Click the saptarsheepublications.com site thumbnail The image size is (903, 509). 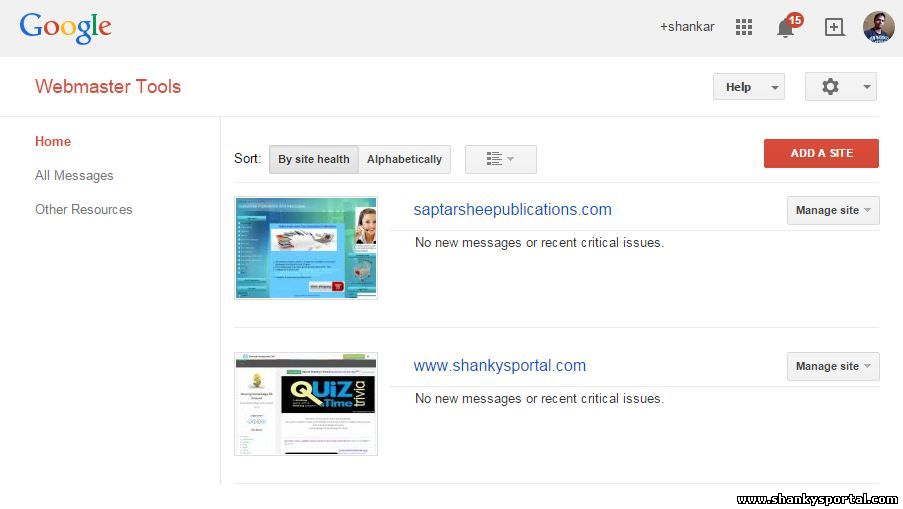[x=306, y=248]
